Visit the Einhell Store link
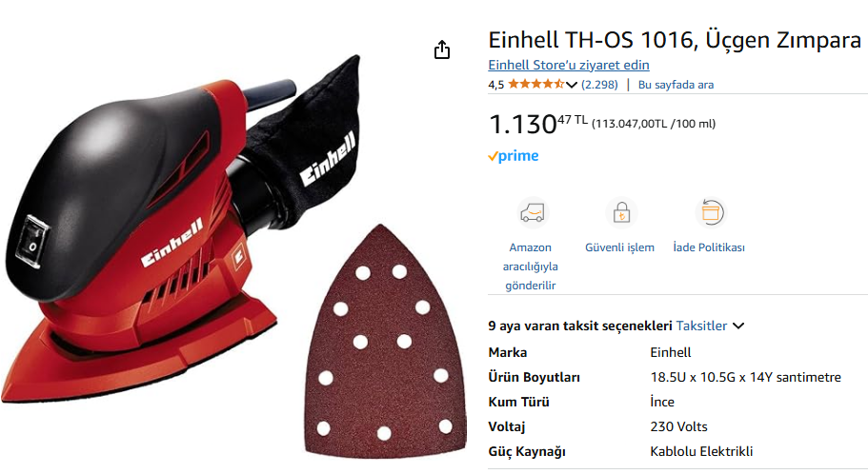This screenshot has height=474, width=868. [569, 65]
